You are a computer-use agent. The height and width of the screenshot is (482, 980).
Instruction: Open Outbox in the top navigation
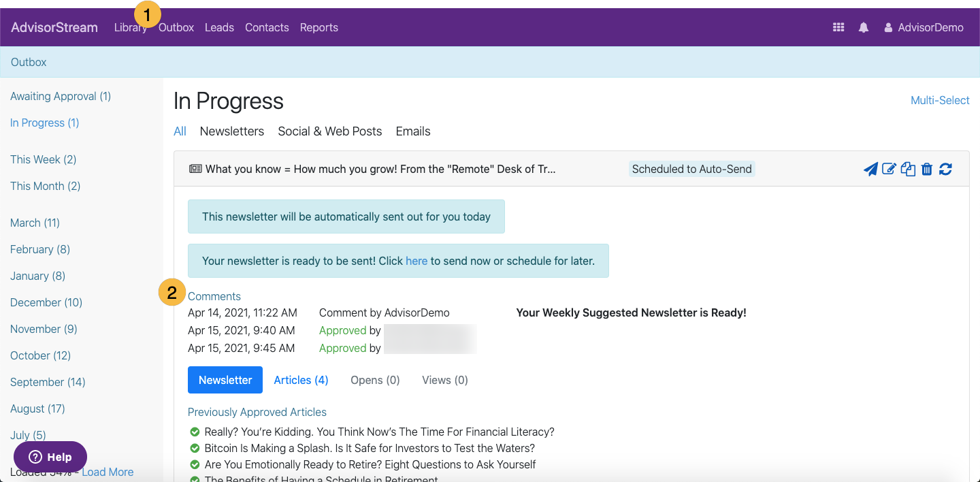(x=176, y=27)
